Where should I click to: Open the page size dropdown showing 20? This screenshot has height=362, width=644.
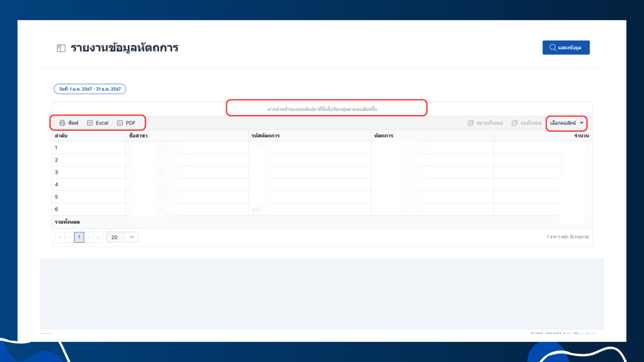pyautogui.click(x=122, y=237)
